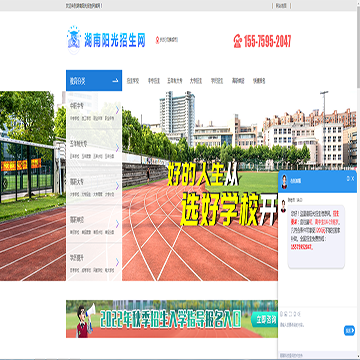Toggle the chat sound icon beside close

point(348,179)
